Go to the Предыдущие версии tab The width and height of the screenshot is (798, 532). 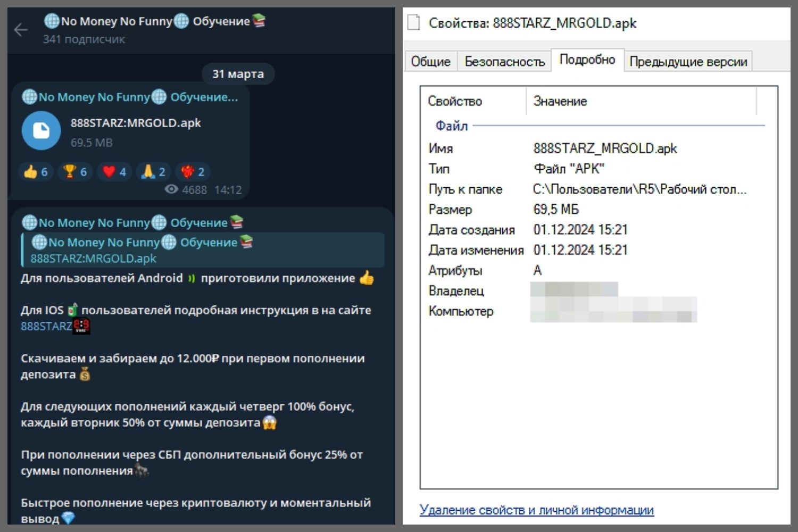click(x=688, y=62)
